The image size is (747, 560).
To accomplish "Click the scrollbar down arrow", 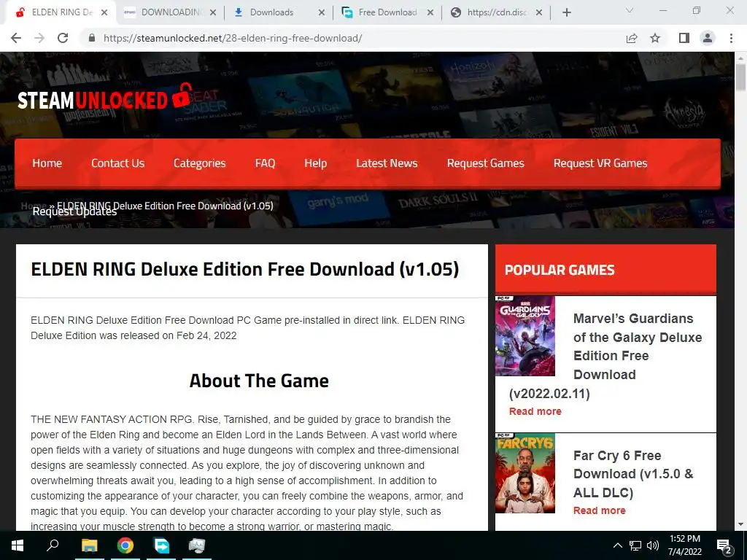I will click(740, 525).
